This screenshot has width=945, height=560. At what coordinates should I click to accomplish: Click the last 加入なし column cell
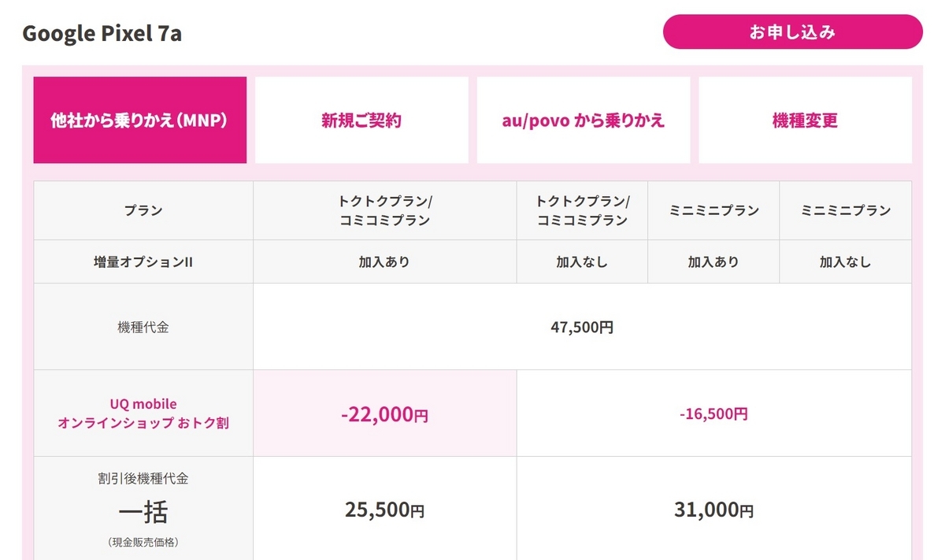[x=846, y=261]
